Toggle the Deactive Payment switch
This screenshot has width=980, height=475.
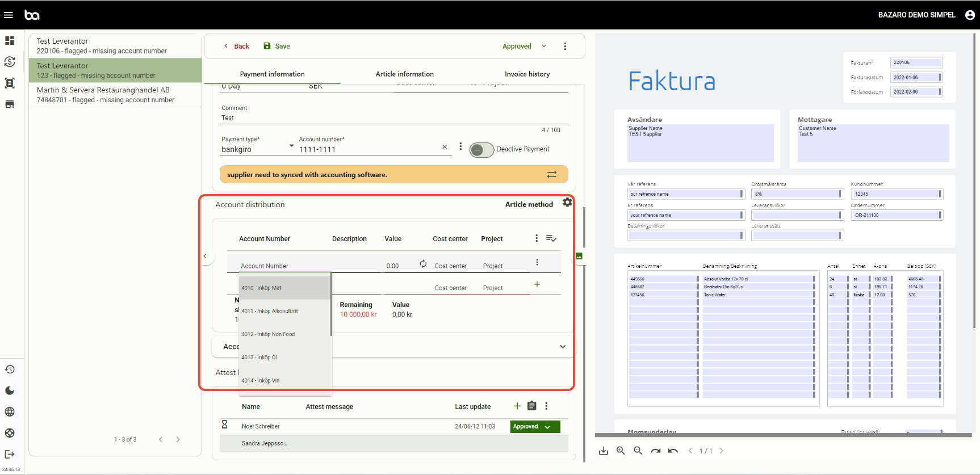pos(481,150)
